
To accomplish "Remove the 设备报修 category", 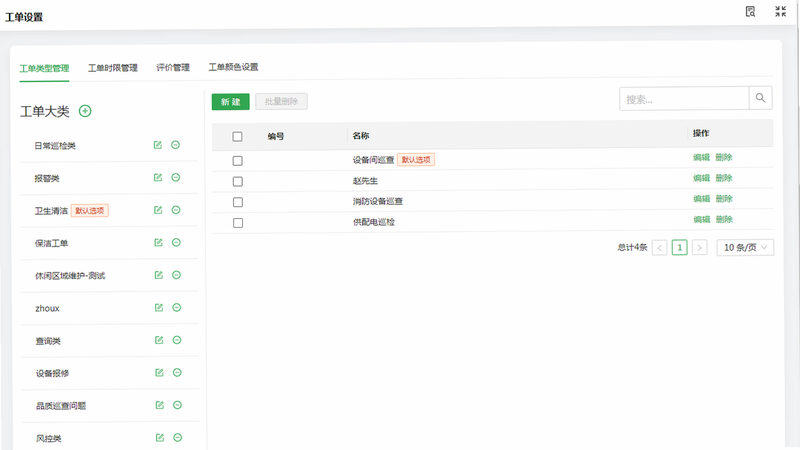I will (177, 372).
